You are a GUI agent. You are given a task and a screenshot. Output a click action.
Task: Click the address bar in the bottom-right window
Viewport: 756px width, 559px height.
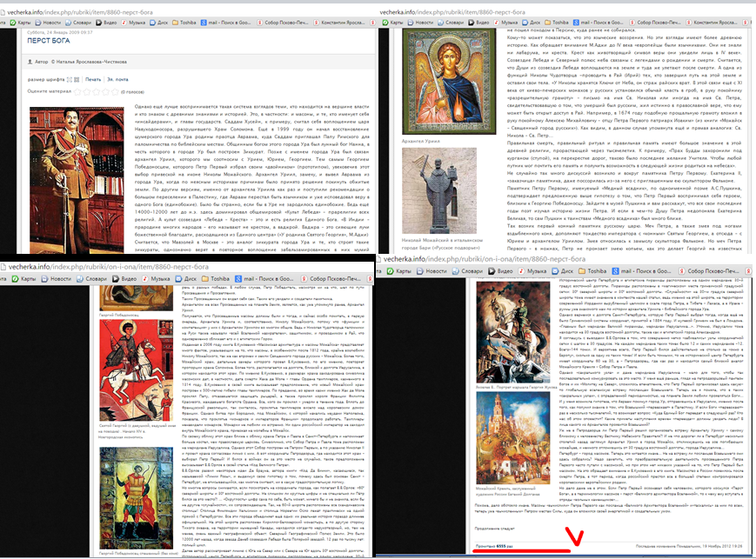[x=563, y=259]
